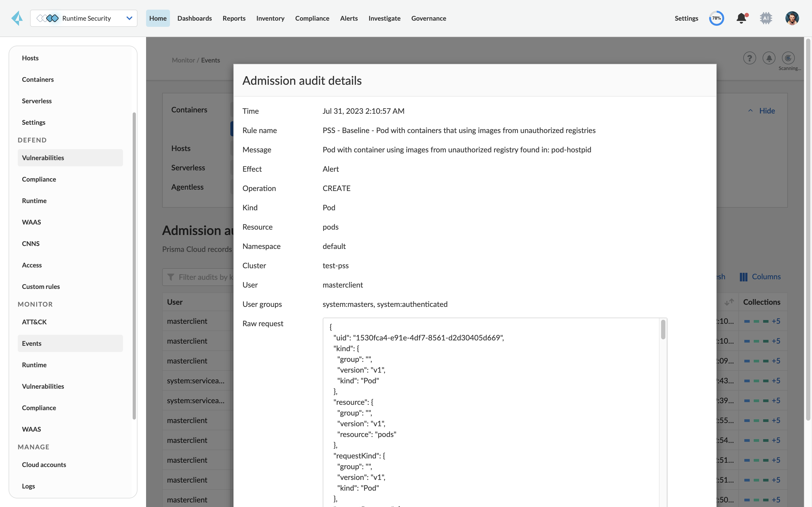812x507 pixels.
Task: Click the circled alerts bell on Events page
Action: (x=769, y=58)
